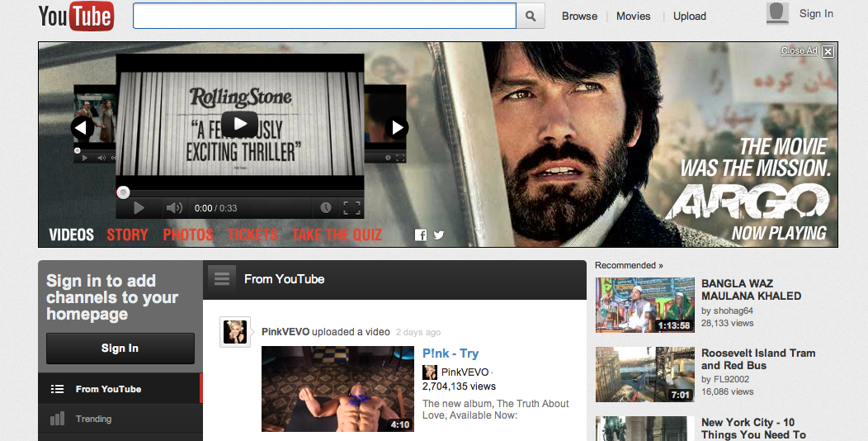Expand the Recommended » section
This screenshot has height=441, width=868.
point(629,265)
